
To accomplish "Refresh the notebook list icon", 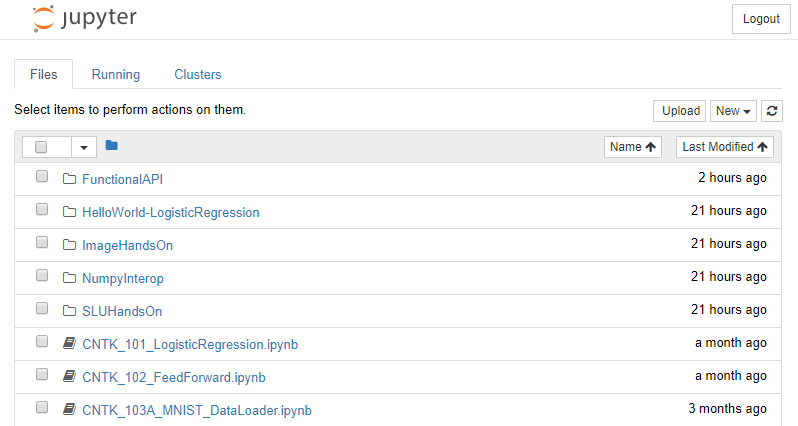I will tap(772, 111).
